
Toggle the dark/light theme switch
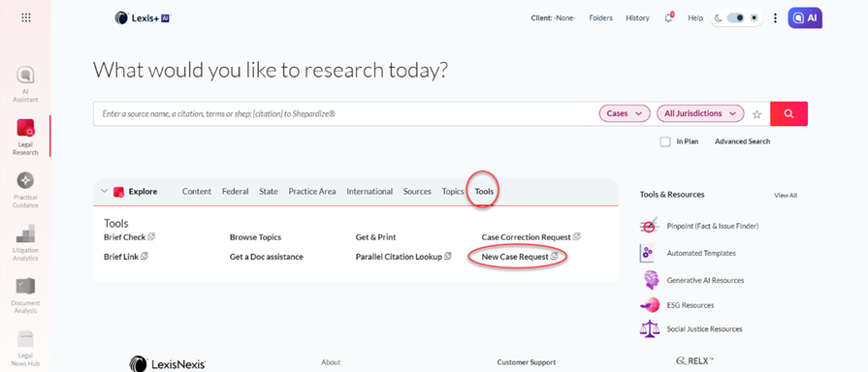point(736,18)
